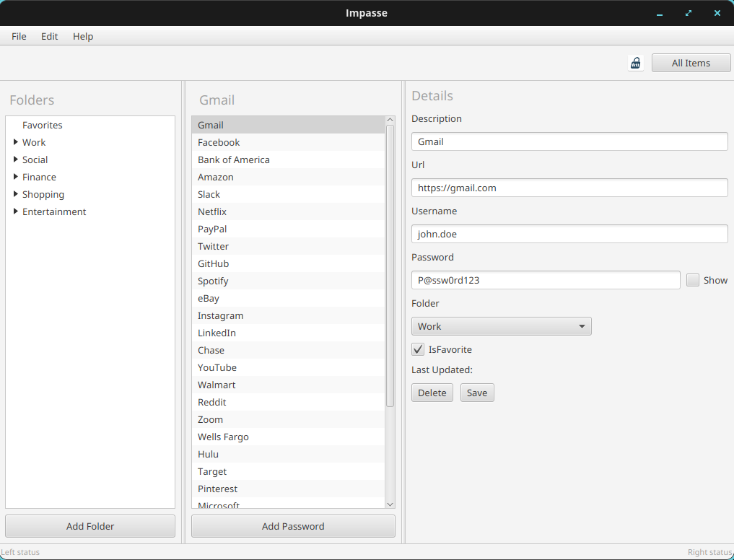Screen dimensions: 734x560
Task: Minimize the Impasse window
Action: pos(660,14)
